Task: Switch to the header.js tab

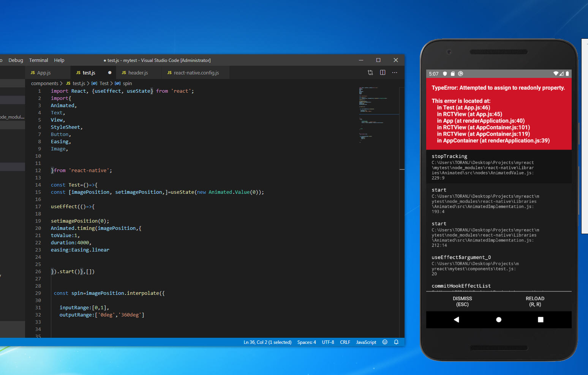Action: pyautogui.click(x=138, y=73)
